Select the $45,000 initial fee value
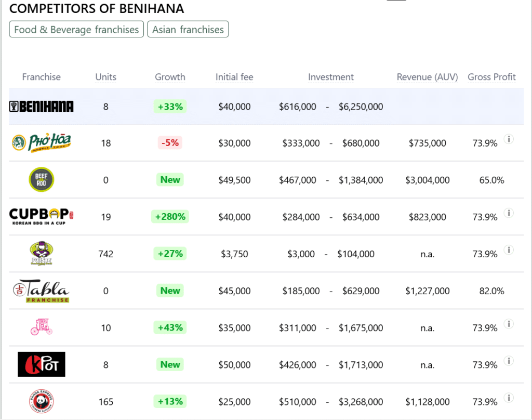532x420 pixels. coord(234,291)
